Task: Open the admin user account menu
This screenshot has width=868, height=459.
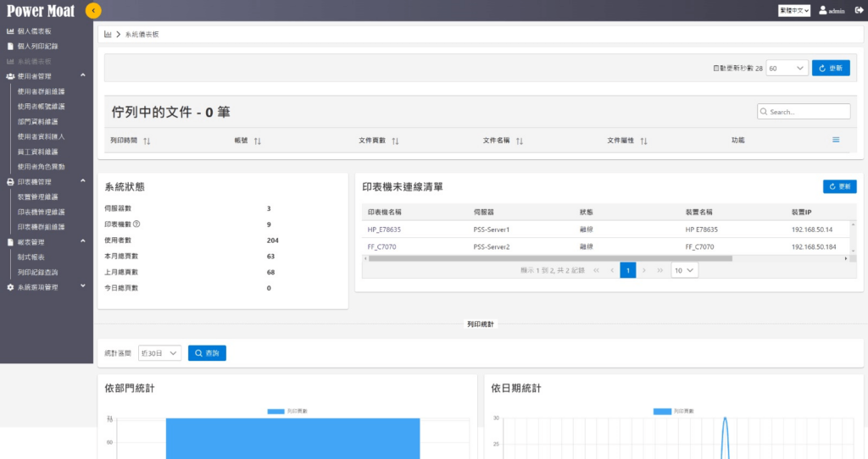Action: click(832, 10)
